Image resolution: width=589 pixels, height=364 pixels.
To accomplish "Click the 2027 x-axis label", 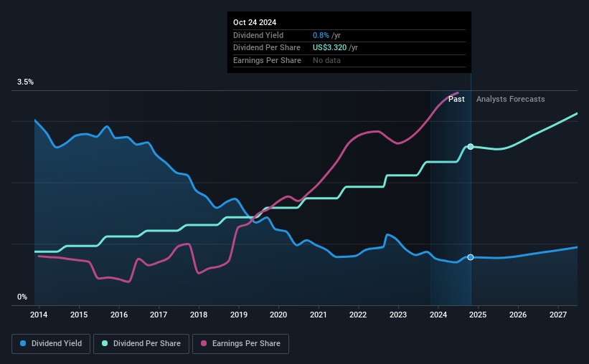I will click(x=558, y=315).
